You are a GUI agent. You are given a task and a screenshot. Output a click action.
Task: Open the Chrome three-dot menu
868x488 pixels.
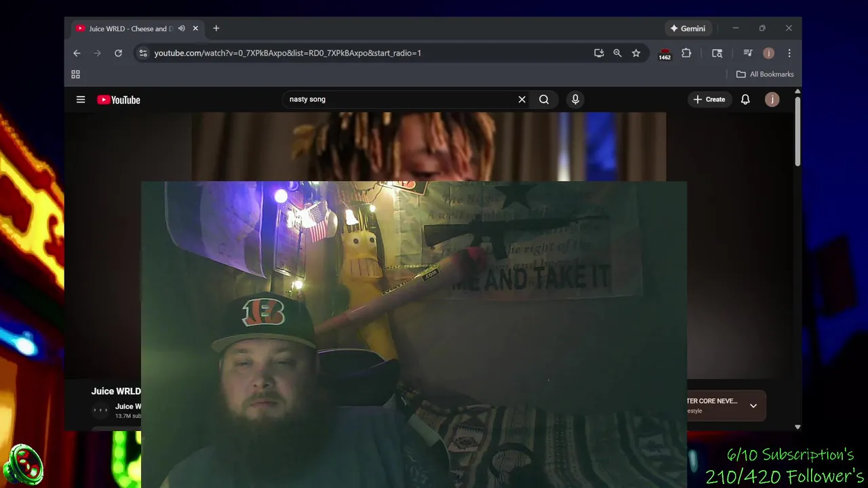pyautogui.click(x=789, y=53)
